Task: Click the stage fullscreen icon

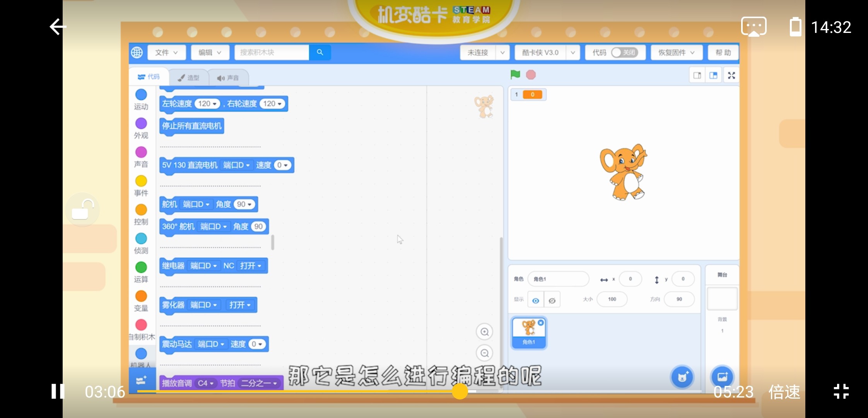Action: (731, 75)
